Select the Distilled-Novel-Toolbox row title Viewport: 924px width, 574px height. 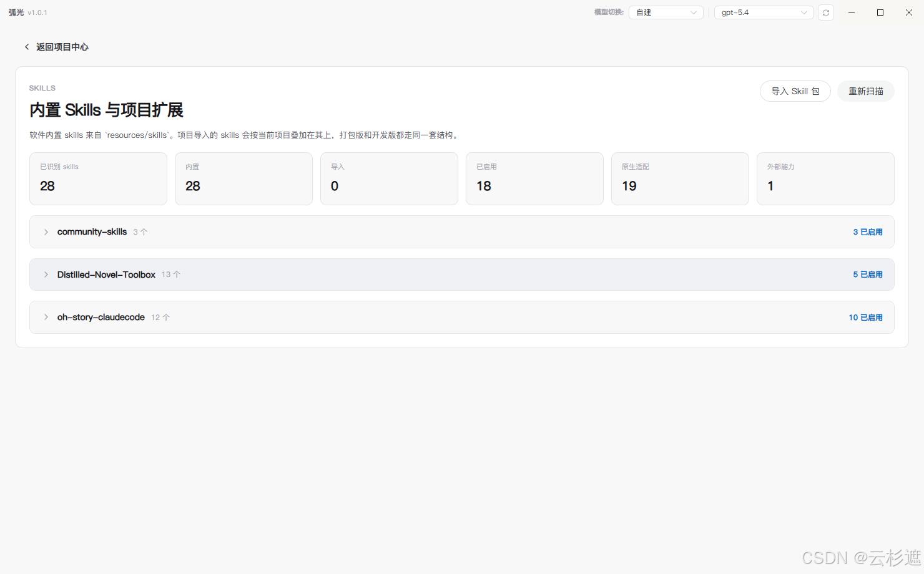106,275
